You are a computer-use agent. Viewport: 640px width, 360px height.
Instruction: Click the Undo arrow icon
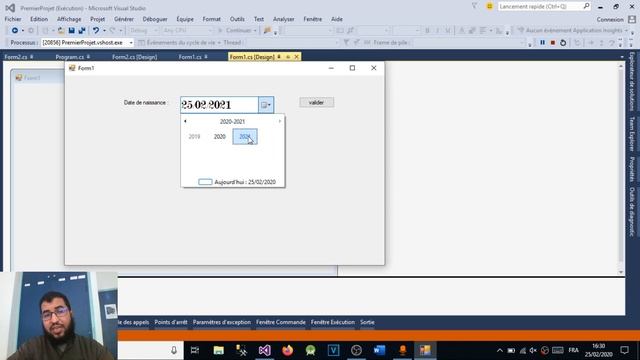[96, 31]
